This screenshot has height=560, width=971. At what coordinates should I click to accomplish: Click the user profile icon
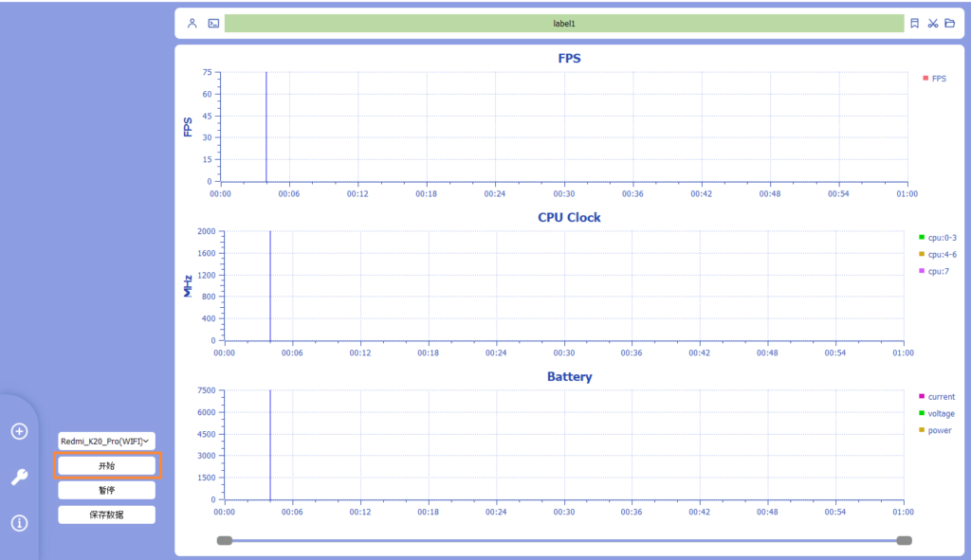point(192,23)
